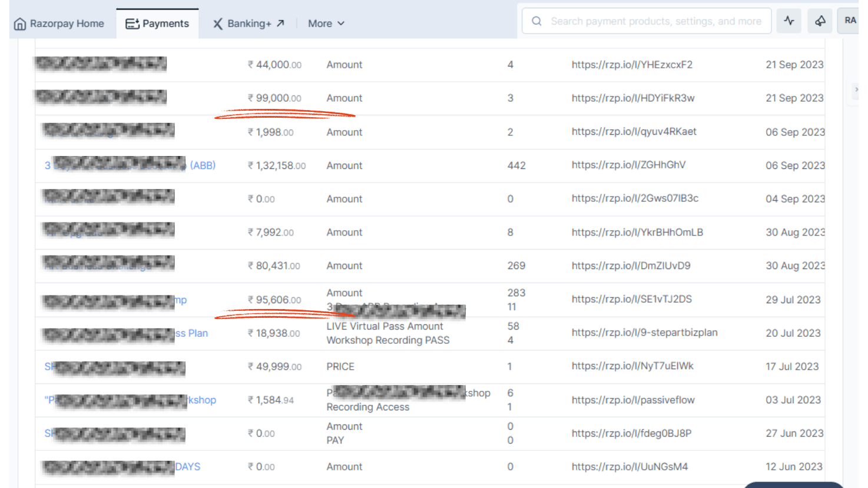This screenshot has width=868, height=488.
Task: Open the rzp.io/l/9-stepartbizplan link
Action: 644,333
